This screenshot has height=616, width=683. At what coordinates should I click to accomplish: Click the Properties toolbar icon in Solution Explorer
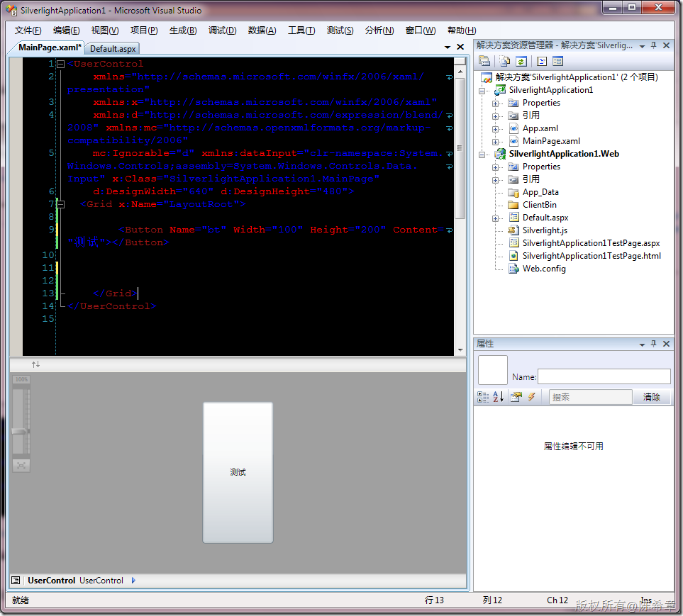coord(484,61)
